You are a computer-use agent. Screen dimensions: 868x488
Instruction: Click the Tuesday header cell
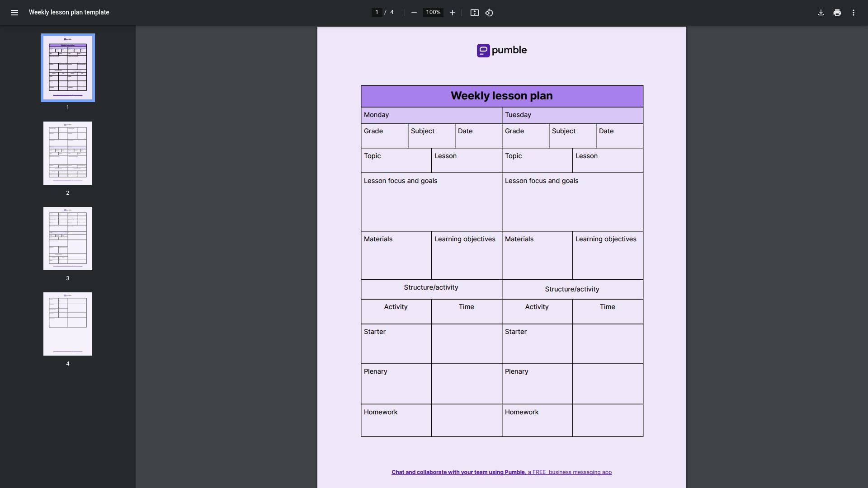click(x=572, y=115)
